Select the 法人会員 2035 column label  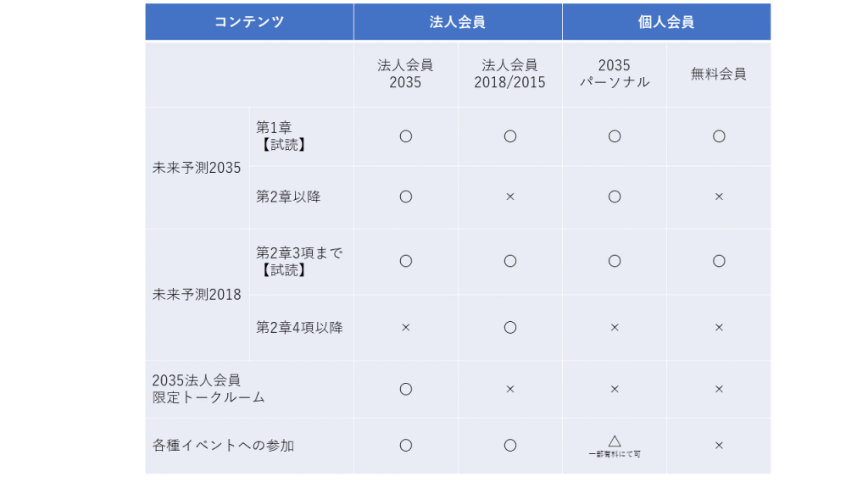[x=405, y=74]
